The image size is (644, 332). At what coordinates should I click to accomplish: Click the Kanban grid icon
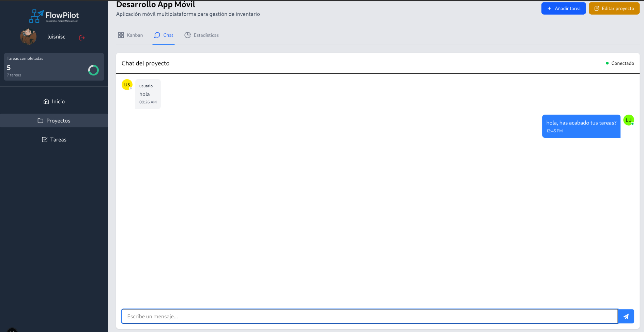click(x=121, y=35)
